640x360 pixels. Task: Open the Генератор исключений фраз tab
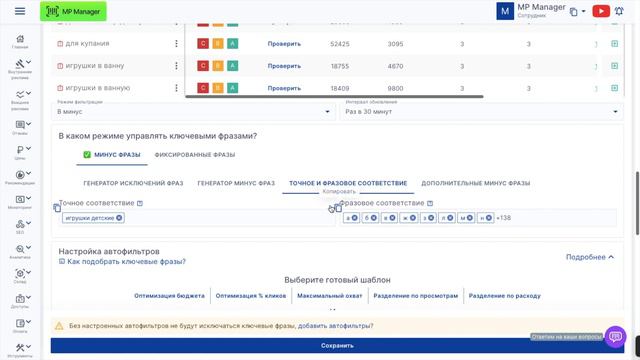133,183
